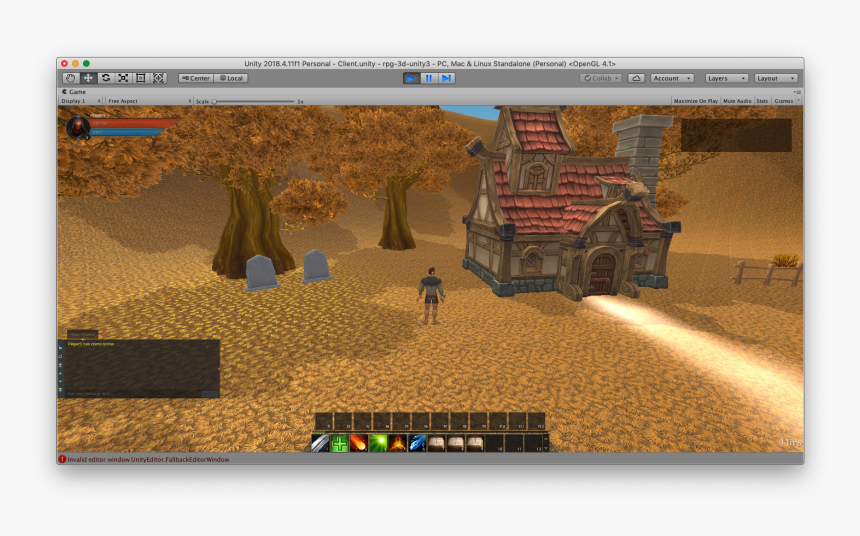Click top icon in chat sidebar
Viewport: 860px width, 536px height.
(60, 347)
